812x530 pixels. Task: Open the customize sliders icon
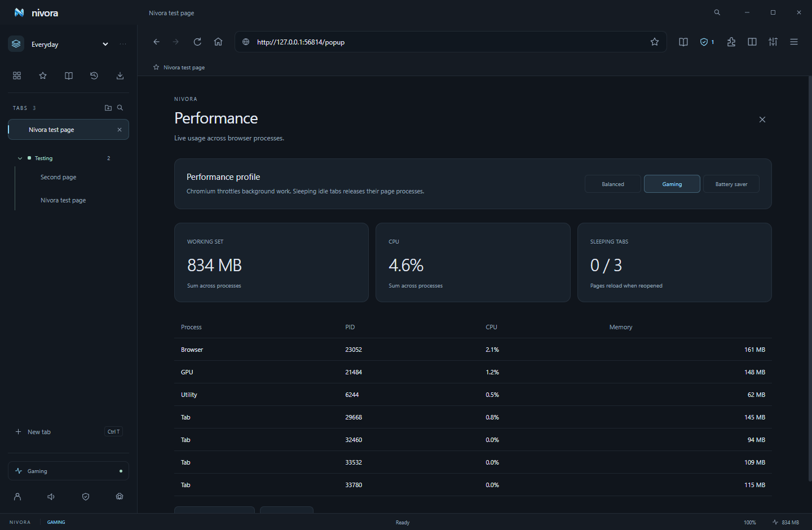[773, 42]
